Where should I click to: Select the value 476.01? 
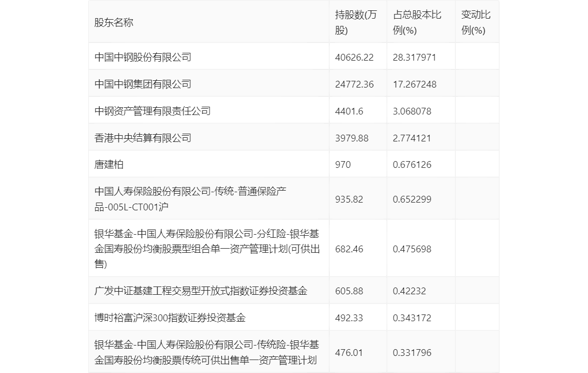(x=349, y=353)
